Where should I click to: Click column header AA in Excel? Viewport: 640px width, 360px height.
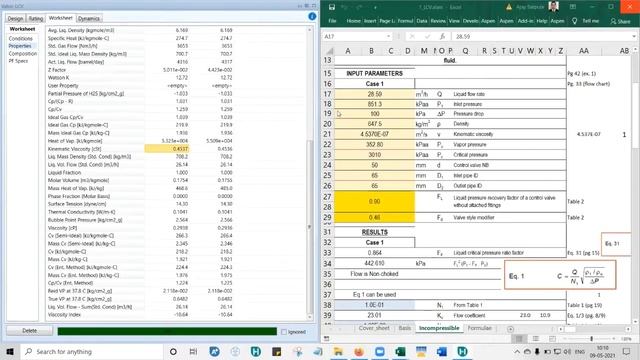tap(584, 51)
